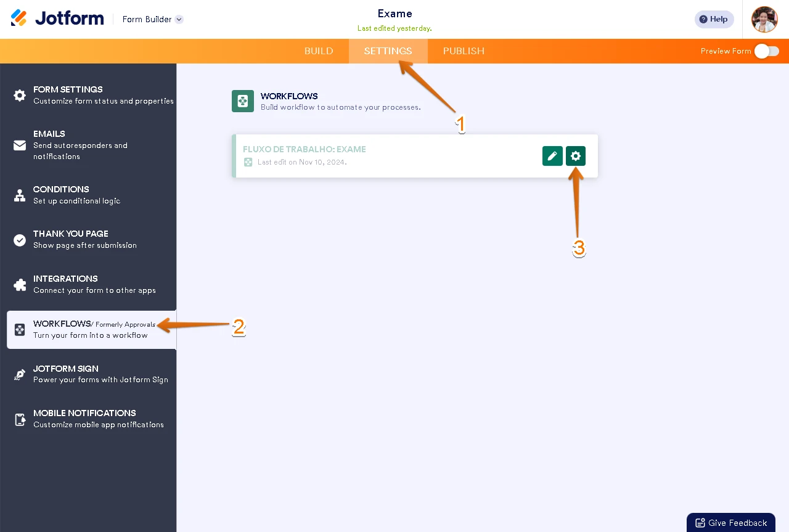
Task: Select the Emails envelope icon in sidebar
Action: coord(20,144)
